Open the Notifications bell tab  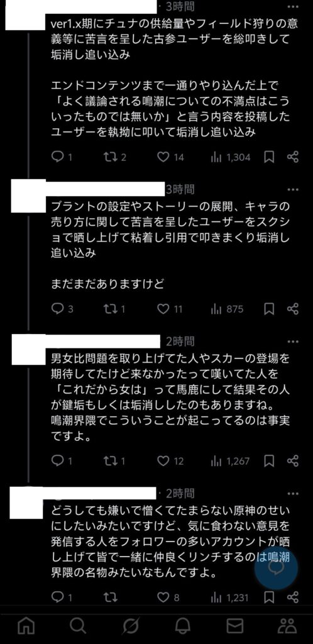182,626
